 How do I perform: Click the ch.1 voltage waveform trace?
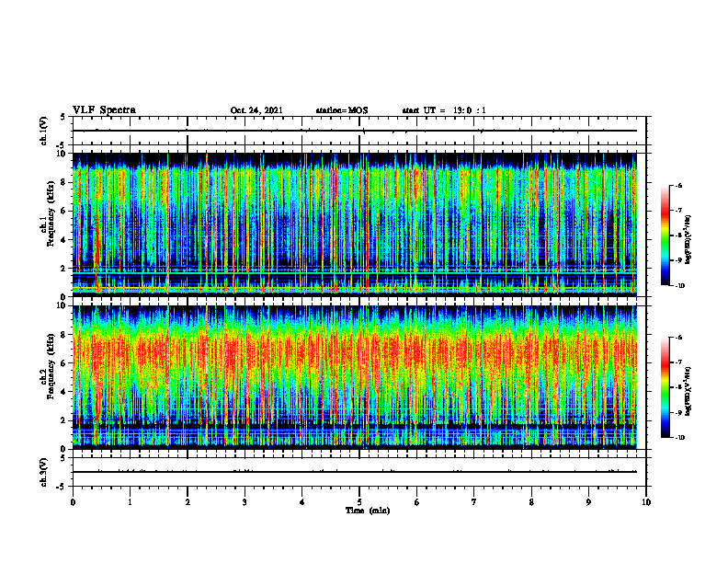(x=355, y=131)
